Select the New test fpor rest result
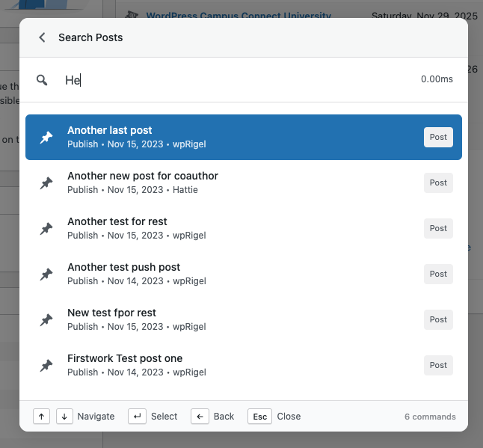Viewport: 483px width, 448px height. tap(224, 319)
